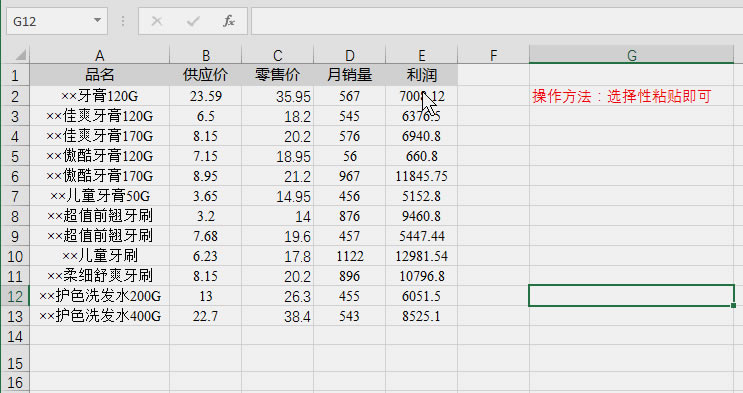Screen dimensions: 743x393
Task: Select column D header
Action: tap(350, 55)
